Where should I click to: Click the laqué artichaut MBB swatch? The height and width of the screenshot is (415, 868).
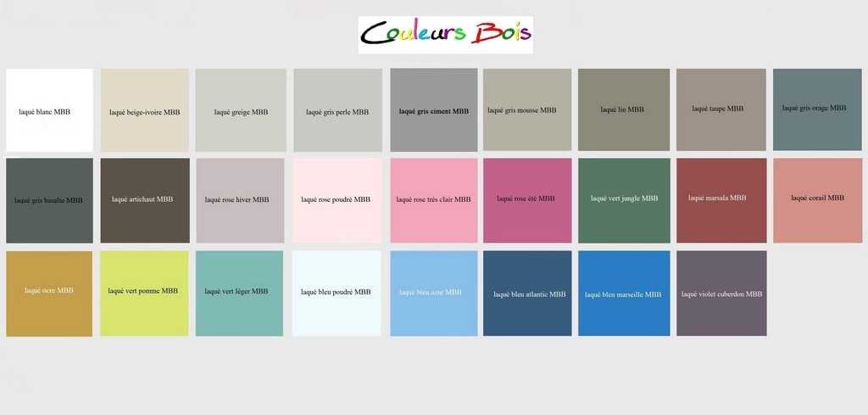145,200
